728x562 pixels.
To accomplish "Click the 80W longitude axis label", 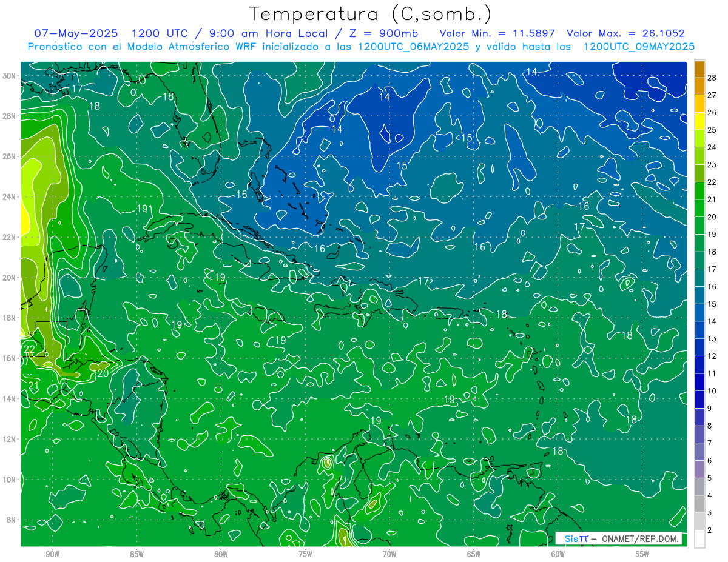I will coord(221,554).
